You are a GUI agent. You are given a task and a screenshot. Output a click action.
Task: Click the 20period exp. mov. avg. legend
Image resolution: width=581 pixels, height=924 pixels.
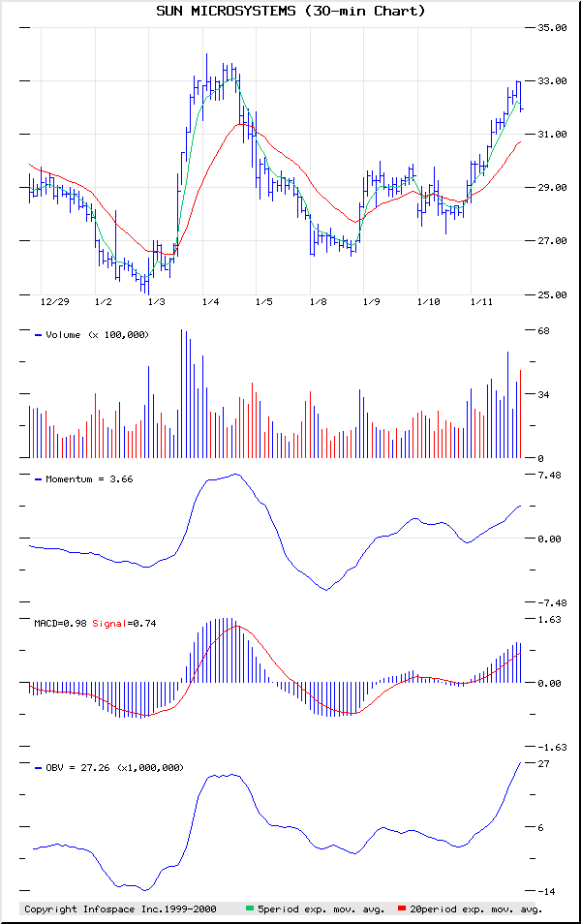pos(476,909)
